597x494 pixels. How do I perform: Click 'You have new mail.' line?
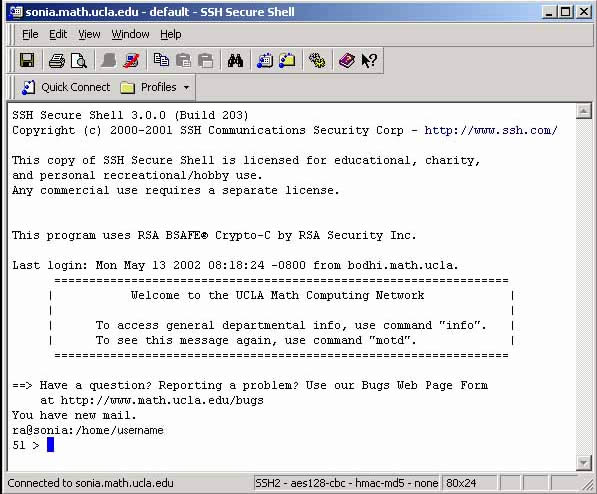(74, 415)
